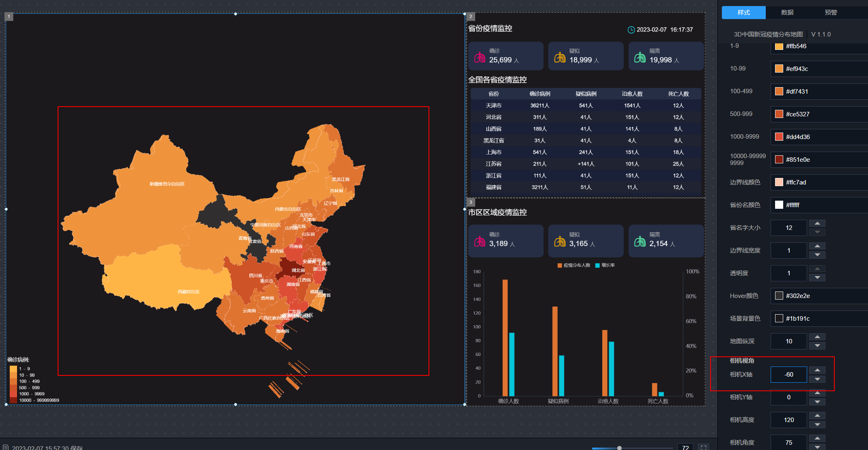Click the clock icon beside the date
The width and height of the screenshot is (868, 450).
pyautogui.click(x=631, y=30)
